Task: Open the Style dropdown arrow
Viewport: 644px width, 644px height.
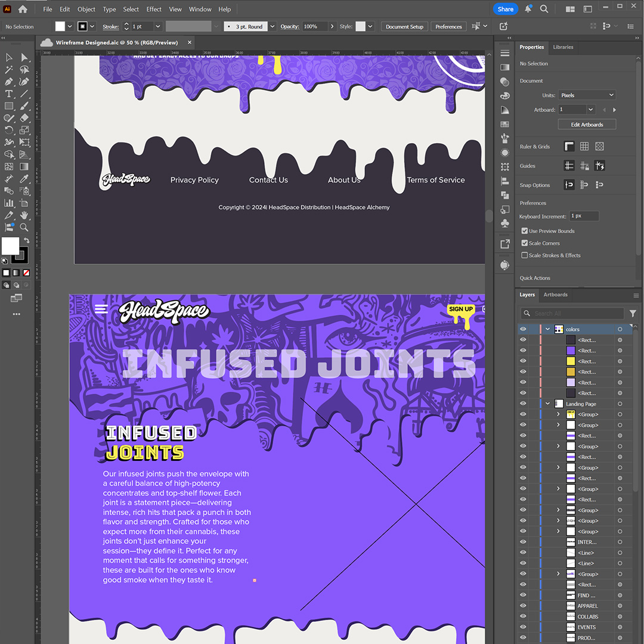Action: 370,26
